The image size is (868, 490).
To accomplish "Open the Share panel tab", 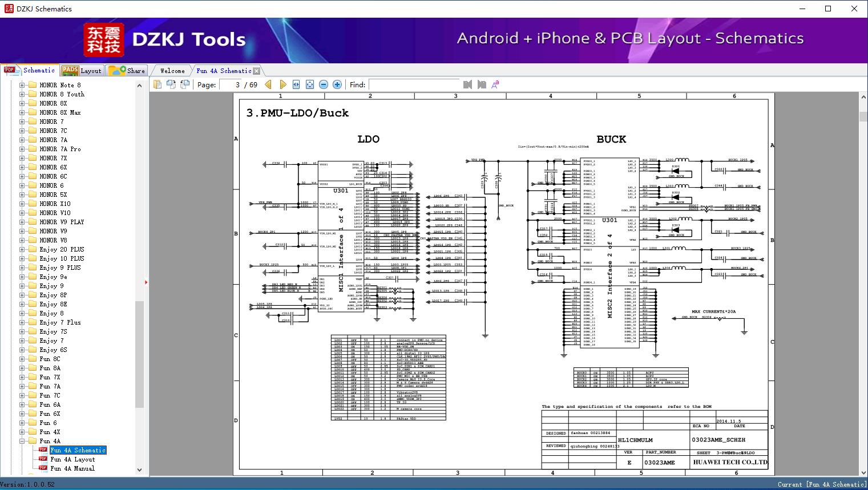I will coord(127,71).
